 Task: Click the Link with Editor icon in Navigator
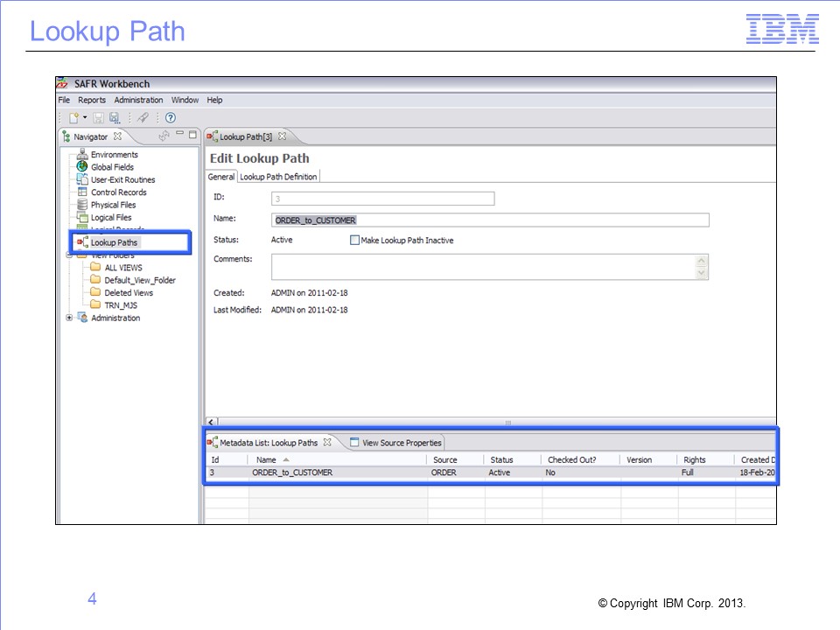pyautogui.click(x=164, y=136)
